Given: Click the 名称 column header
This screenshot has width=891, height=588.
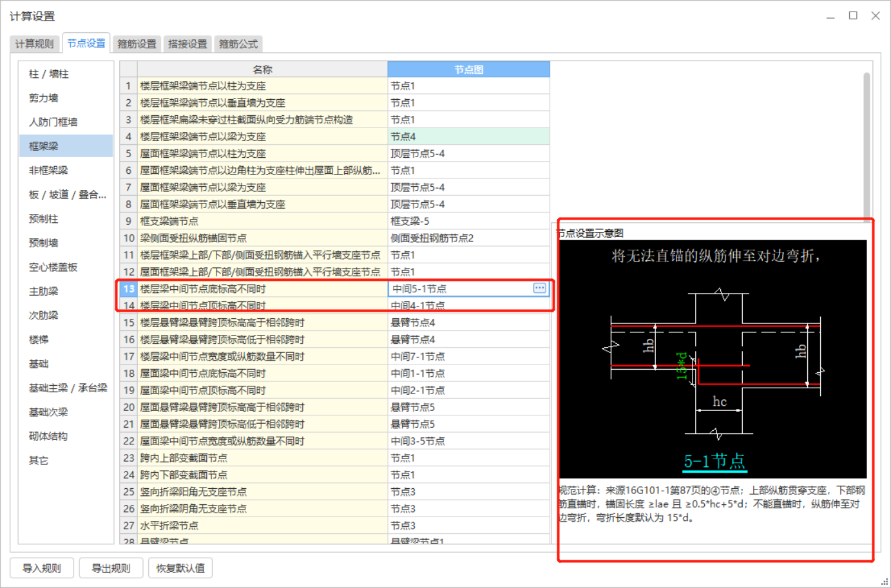Looking at the screenshot, I should coord(262,69).
